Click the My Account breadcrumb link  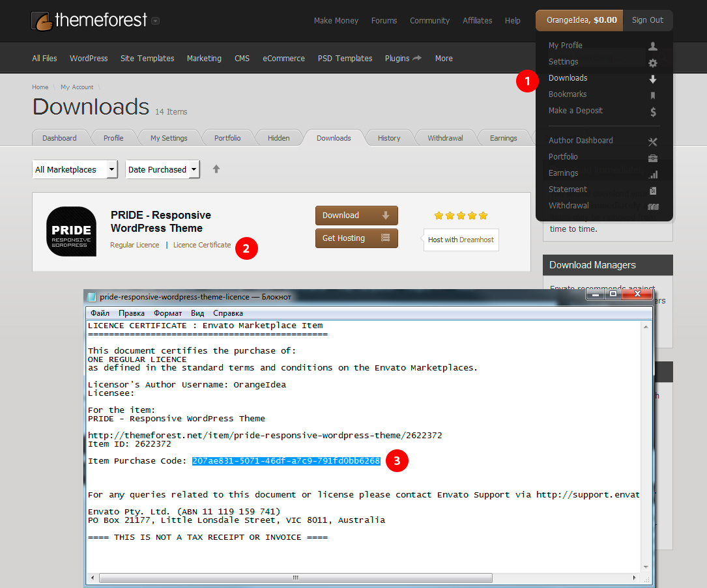tap(77, 87)
